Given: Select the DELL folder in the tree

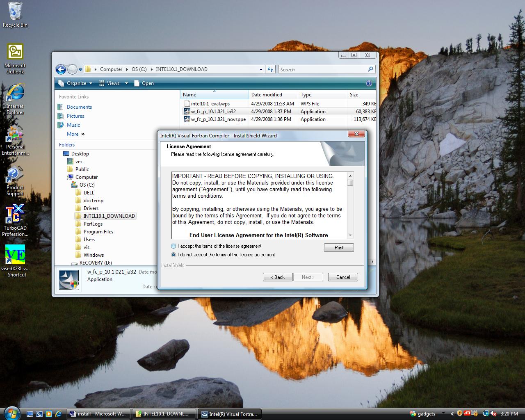Looking at the screenshot, I should click(89, 193).
